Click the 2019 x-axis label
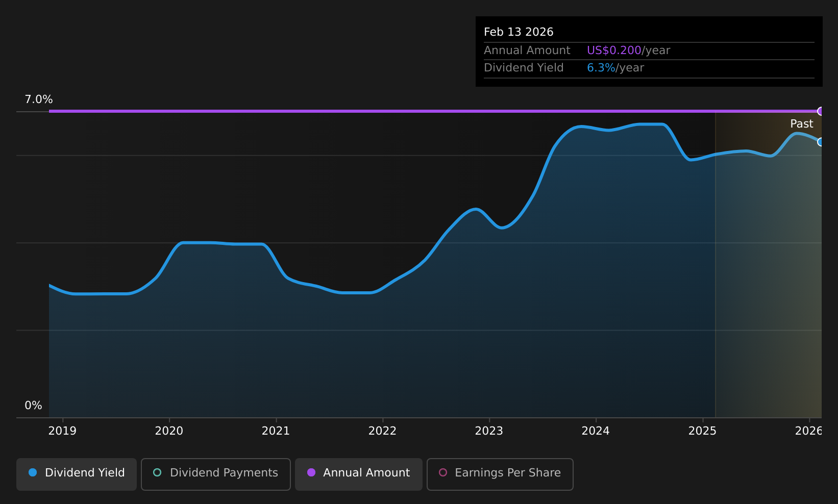The width and height of the screenshot is (838, 504). tap(62, 431)
